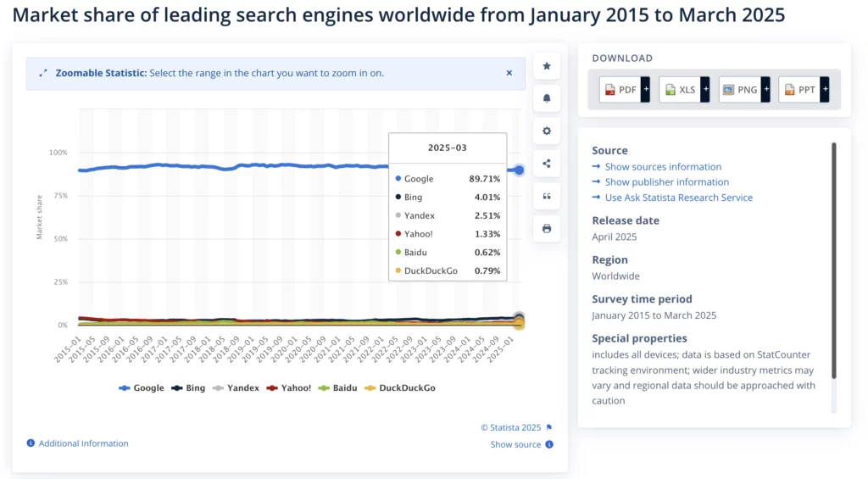Click the star favorite icon
868x479 pixels.
click(x=547, y=66)
